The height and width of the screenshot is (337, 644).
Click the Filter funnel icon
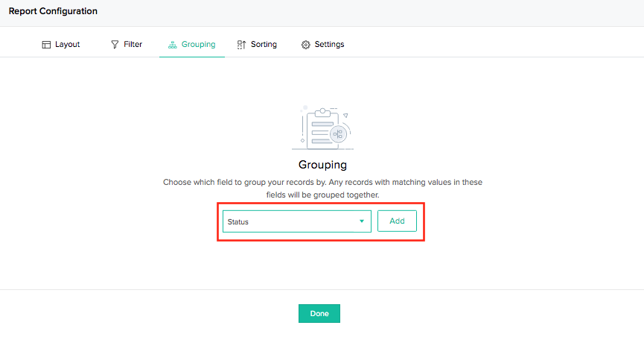pos(115,45)
